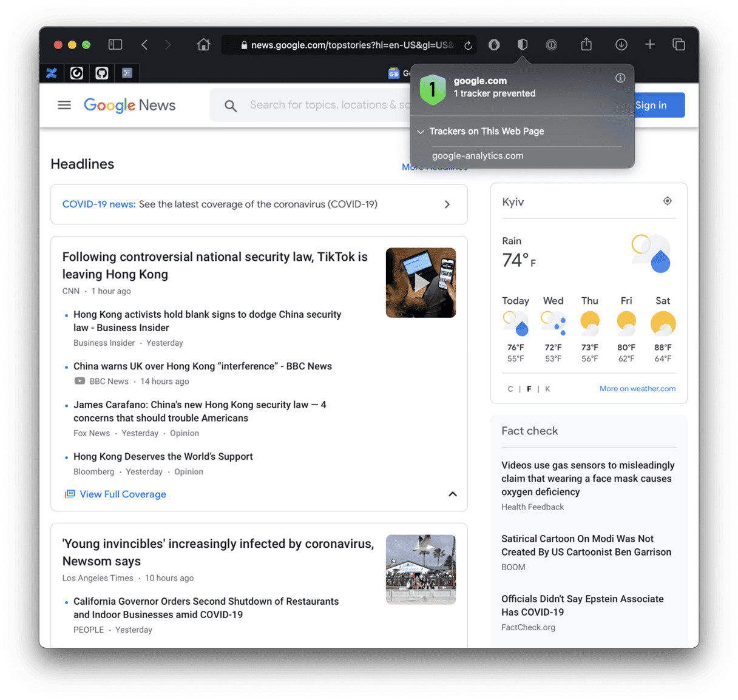Play the TikTok story video thumbnail
The height and width of the screenshot is (700, 738).
(x=421, y=283)
